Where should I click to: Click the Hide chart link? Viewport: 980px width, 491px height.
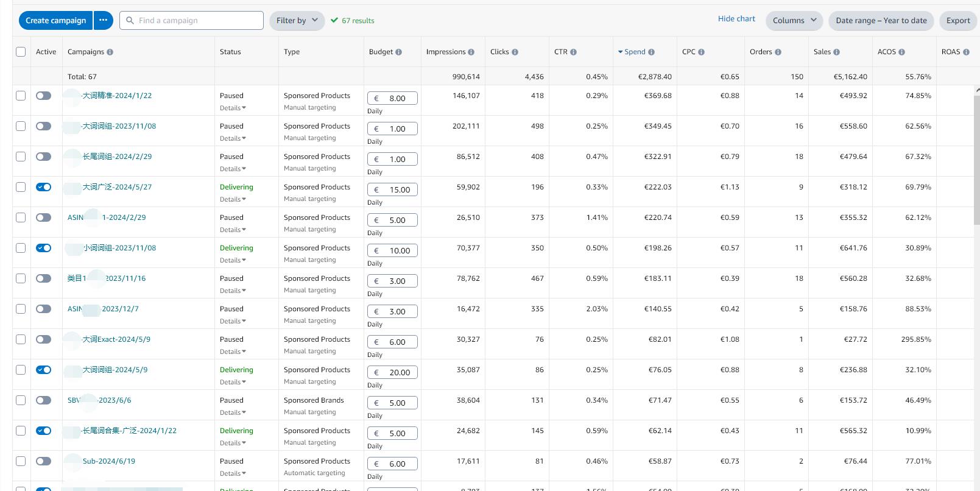coord(736,19)
